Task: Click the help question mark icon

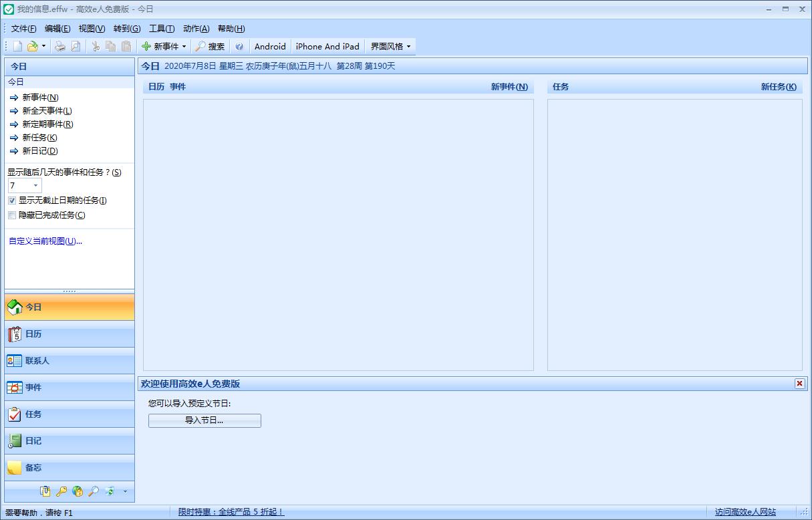Action: click(x=239, y=46)
